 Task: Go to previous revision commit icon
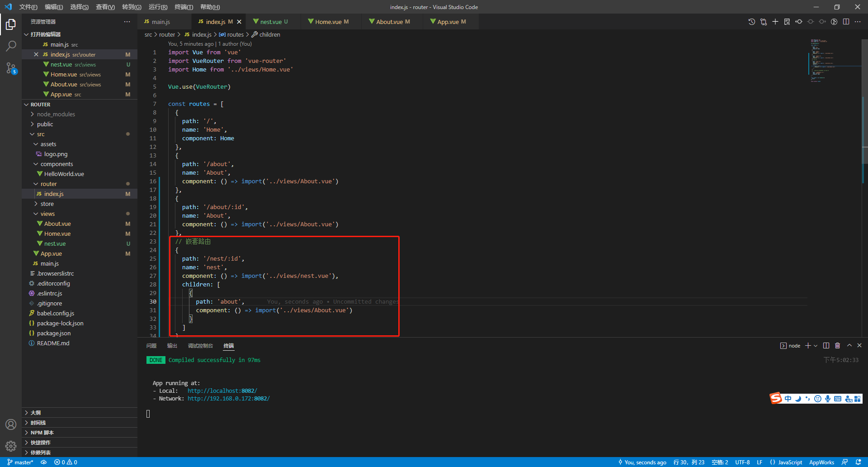tap(799, 22)
